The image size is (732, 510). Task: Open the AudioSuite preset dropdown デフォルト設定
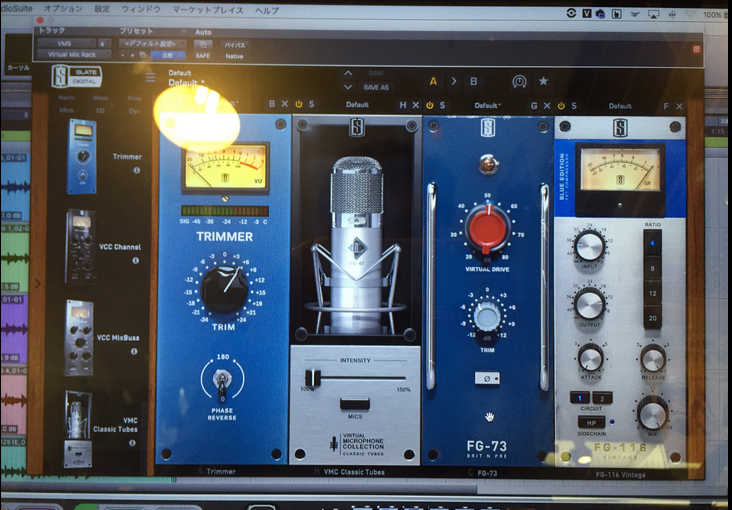point(152,43)
